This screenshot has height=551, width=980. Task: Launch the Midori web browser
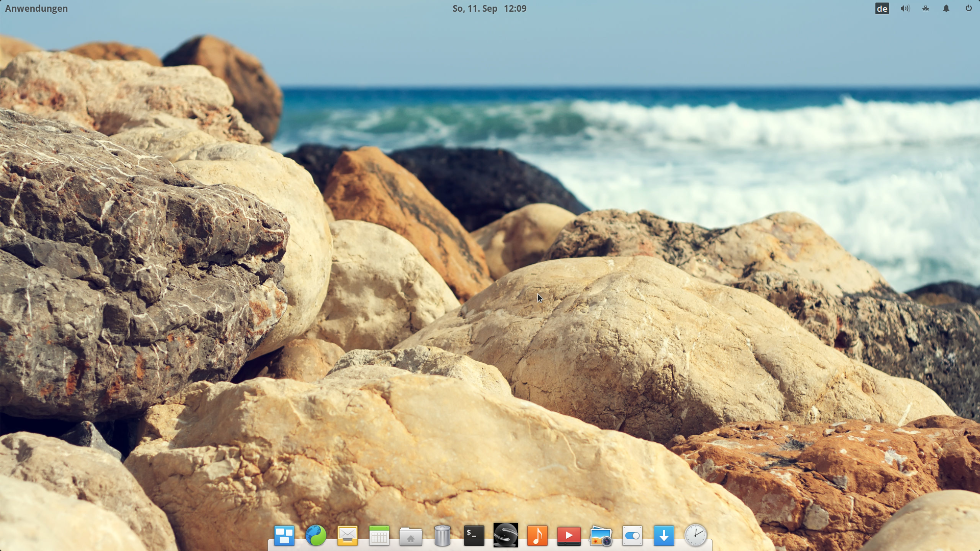click(x=316, y=536)
